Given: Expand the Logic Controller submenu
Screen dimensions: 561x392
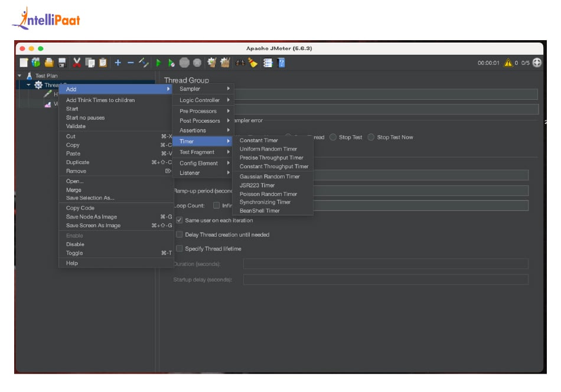Looking at the screenshot, I should click(x=203, y=100).
